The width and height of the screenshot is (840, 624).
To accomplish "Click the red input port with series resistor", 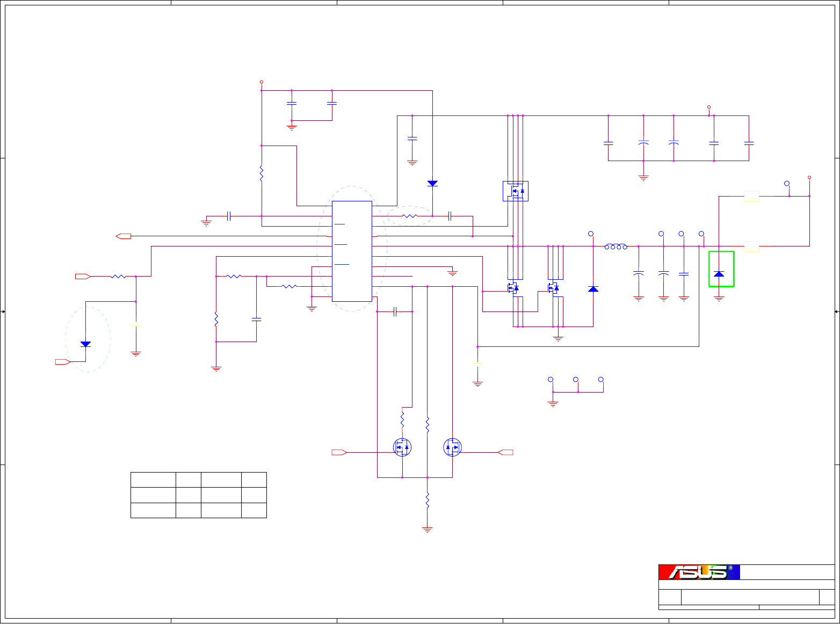I will tap(83, 277).
